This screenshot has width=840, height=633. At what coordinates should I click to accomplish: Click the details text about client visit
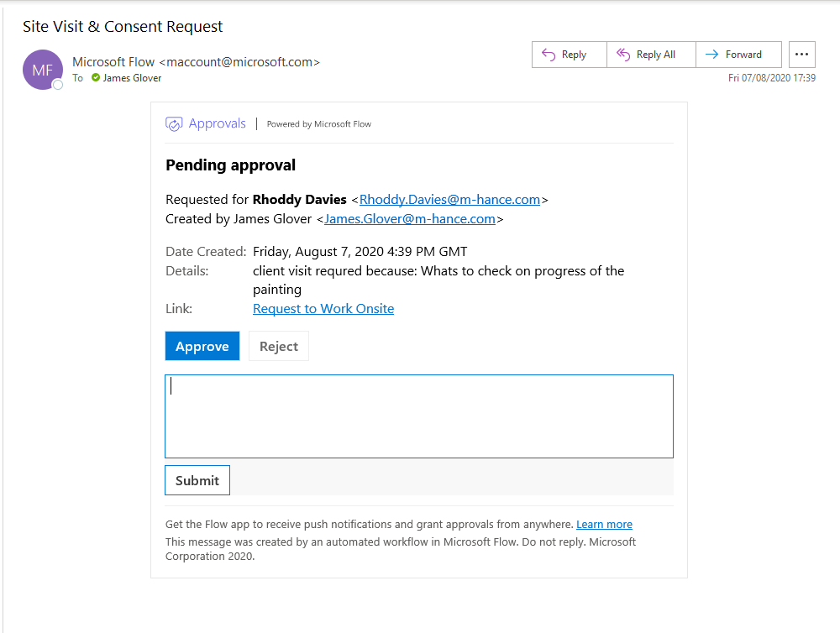(438, 280)
